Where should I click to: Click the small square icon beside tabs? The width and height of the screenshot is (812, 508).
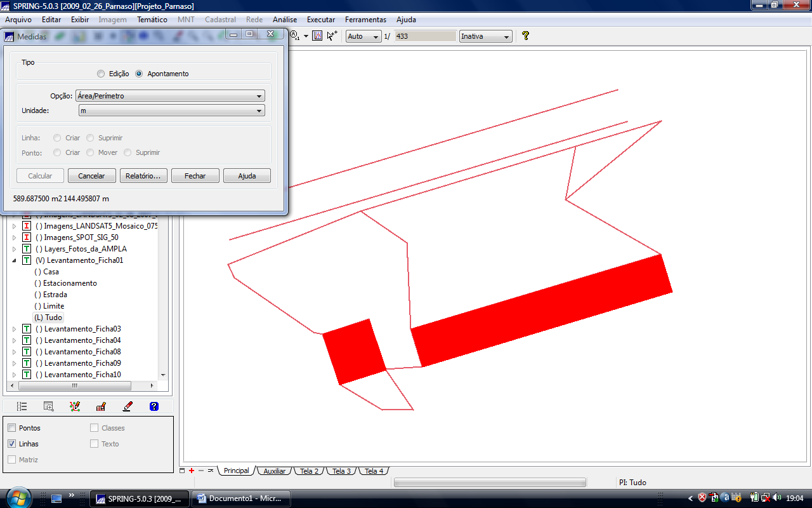[x=182, y=471]
